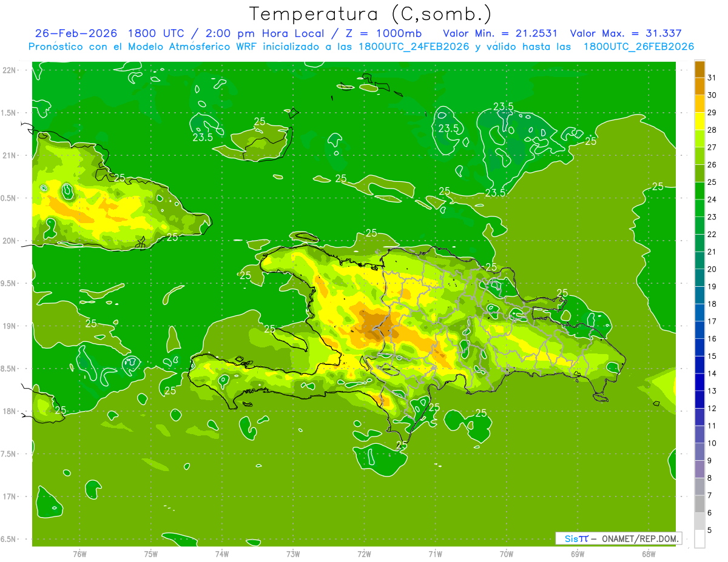The image size is (728, 562).
Task: Click "Valor Max. = 31.337" value
Action: [626, 33]
